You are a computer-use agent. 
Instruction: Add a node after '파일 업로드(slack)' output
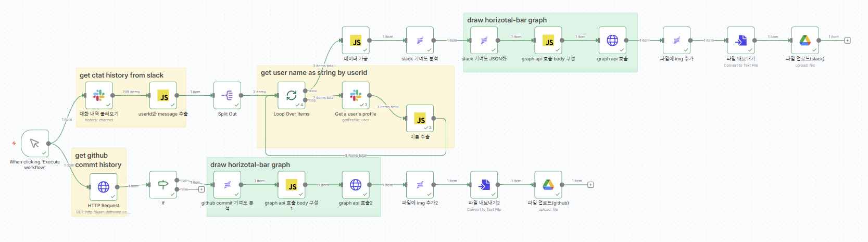point(847,41)
